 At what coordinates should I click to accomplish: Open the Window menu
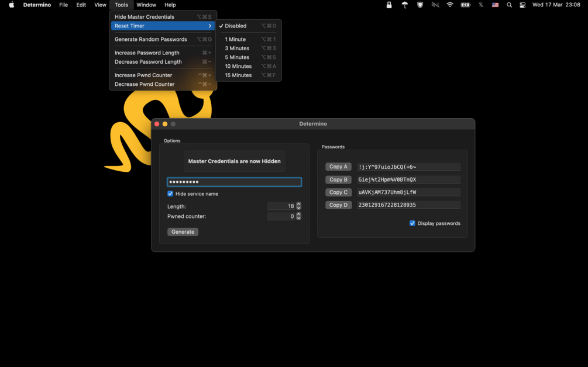coord(146,5)
